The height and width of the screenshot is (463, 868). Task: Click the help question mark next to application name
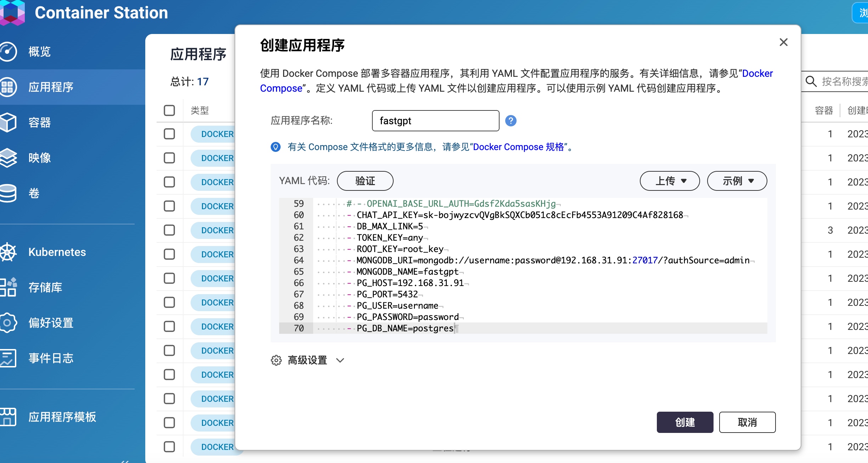coord(511,121)
